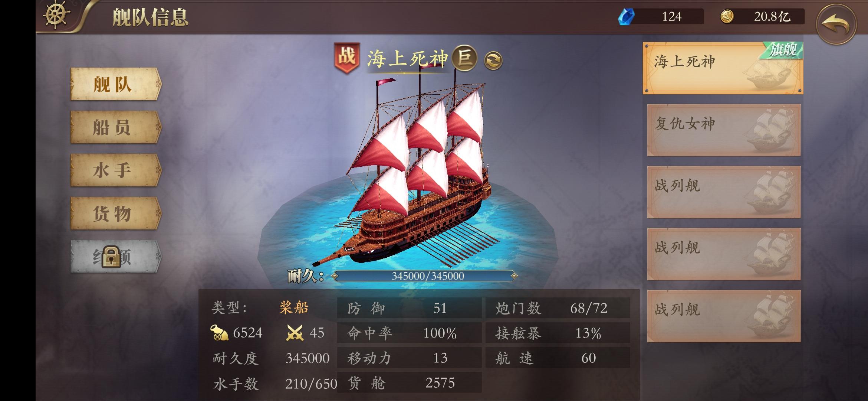Click the cannon firepower icon
Image resolution: width=868 pixels, height=401 pixels.
tap(219, 332)
